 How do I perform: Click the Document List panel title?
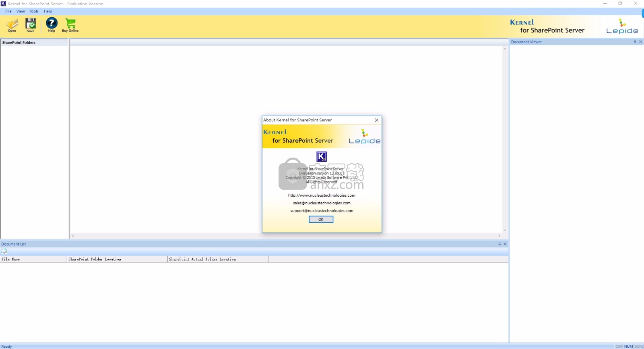14,244
